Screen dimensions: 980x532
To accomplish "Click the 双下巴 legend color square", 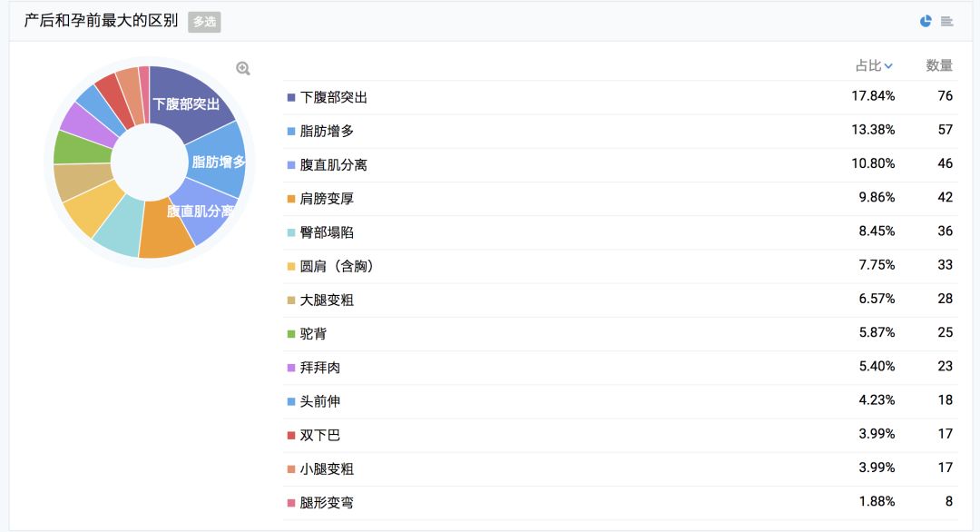I will click(x=290, y=435).
